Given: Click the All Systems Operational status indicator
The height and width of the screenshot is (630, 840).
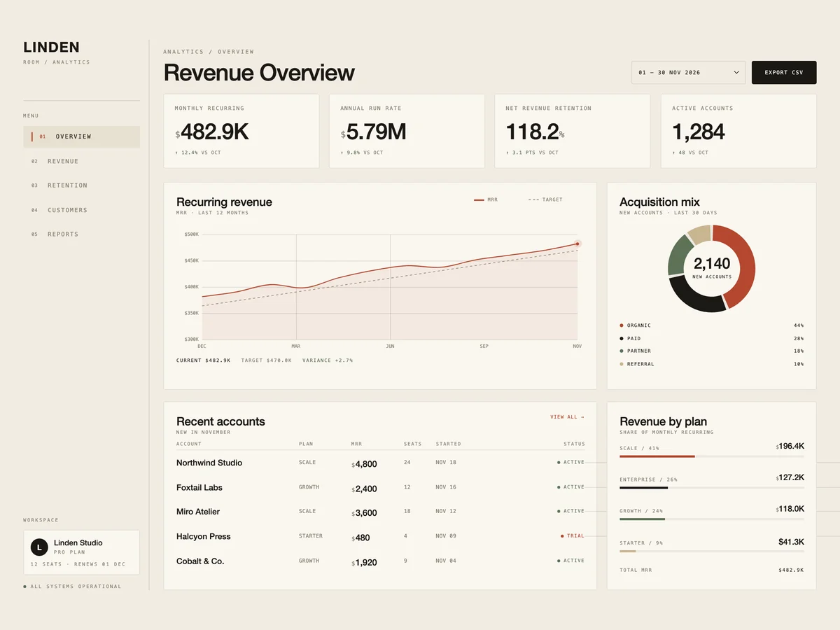Looking at the screenshot, I should tap(72, 587).
